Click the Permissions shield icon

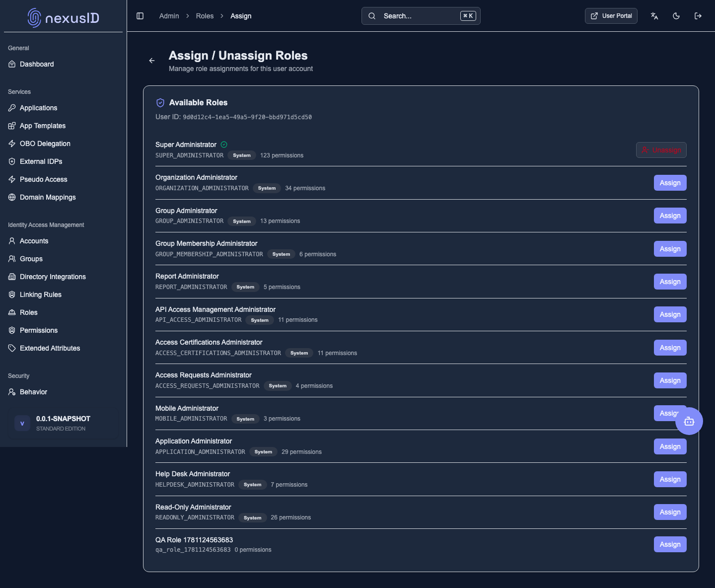click(x=12, y=330)
